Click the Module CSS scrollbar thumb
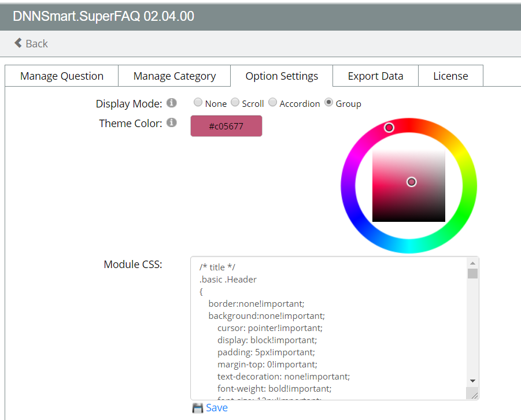Viewport: 521px width, 420px height. 472,274
